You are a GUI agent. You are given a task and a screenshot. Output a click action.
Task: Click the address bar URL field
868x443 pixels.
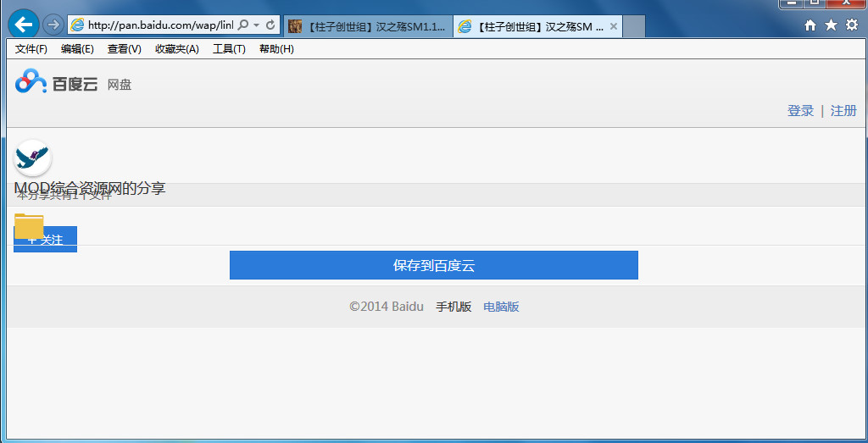[160, 25]
